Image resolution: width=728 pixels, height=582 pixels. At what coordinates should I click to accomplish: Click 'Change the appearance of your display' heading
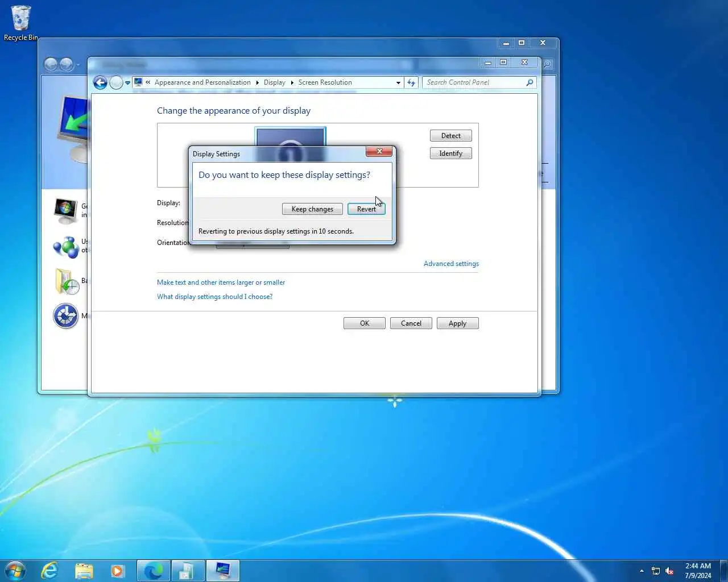[x=234, y=111]
